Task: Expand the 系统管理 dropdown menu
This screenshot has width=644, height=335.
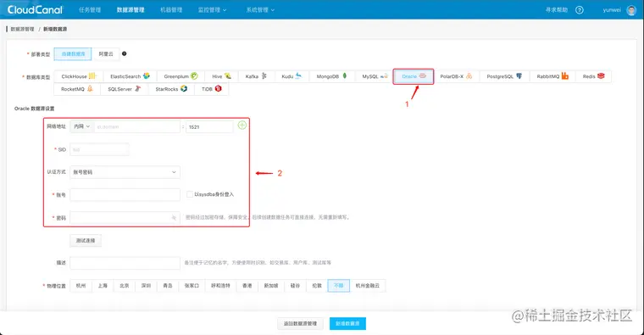Action: pos(260,10)
